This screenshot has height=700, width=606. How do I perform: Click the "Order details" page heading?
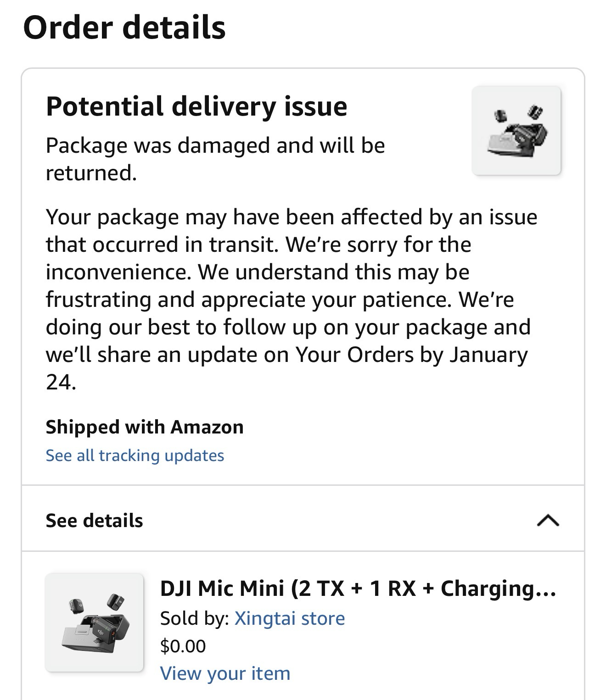click(x=124, y=28)
